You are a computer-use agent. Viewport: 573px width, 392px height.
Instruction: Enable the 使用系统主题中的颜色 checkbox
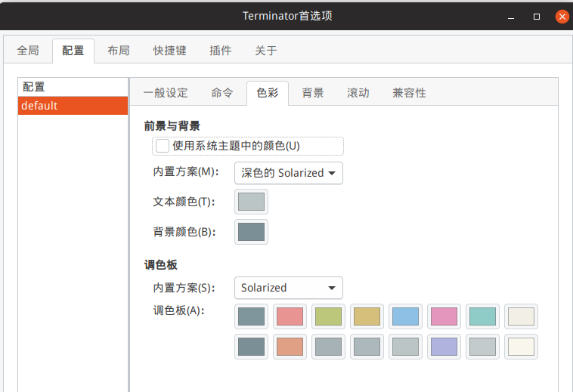(163, 146)
